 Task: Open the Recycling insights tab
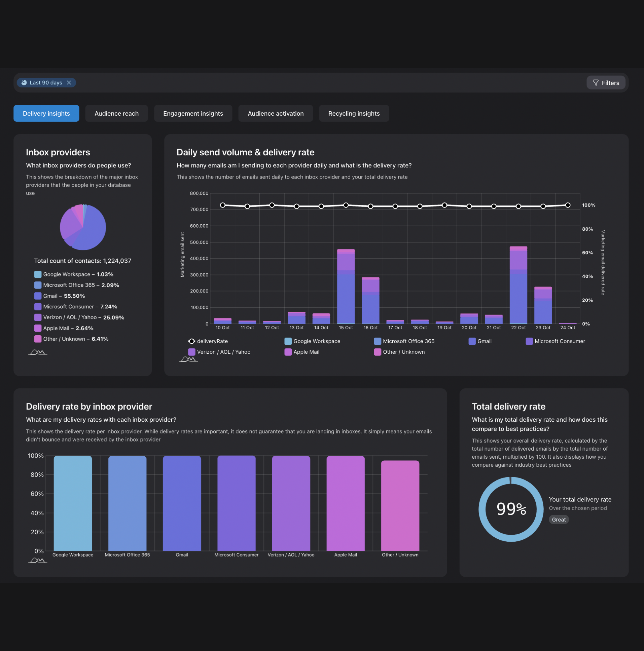coord(353,113)
